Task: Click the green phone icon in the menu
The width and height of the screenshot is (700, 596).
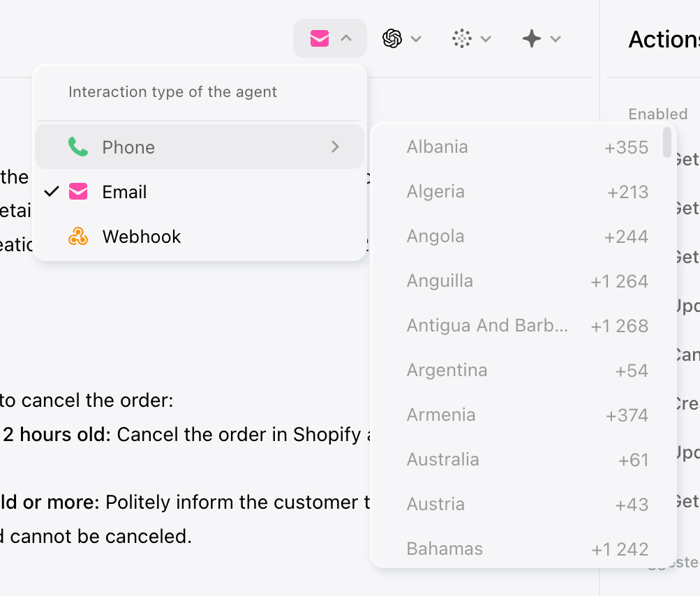Action: click(x=79, y=147)
